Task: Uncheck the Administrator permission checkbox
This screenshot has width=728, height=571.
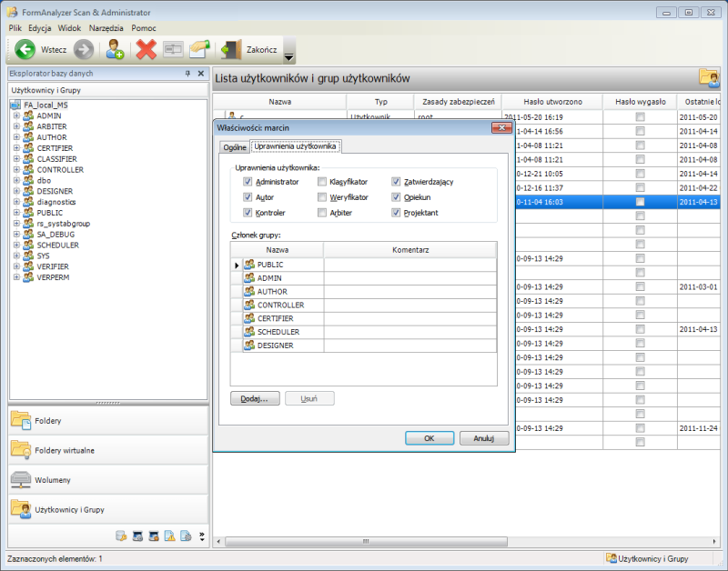Action: point(248,182)
